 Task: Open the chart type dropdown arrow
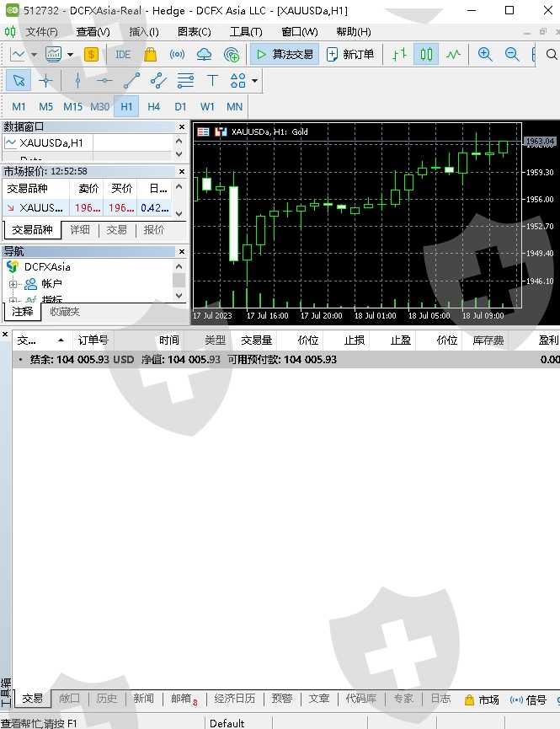(35, 54)
